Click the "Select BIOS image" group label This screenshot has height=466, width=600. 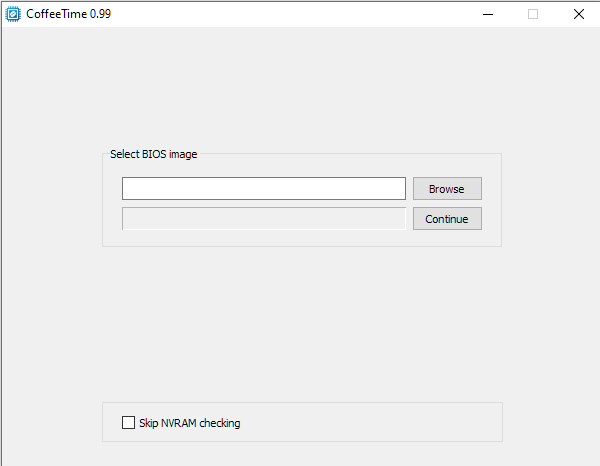153,154
